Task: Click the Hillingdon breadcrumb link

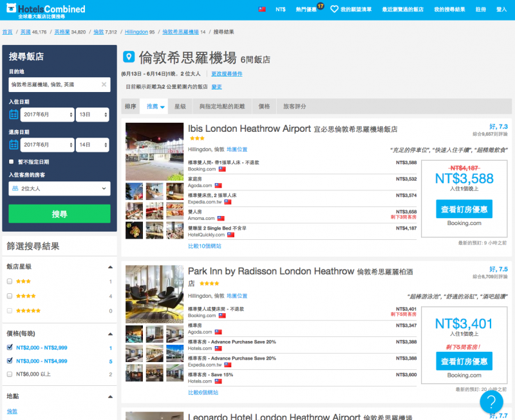Action: tap(136, 32)
